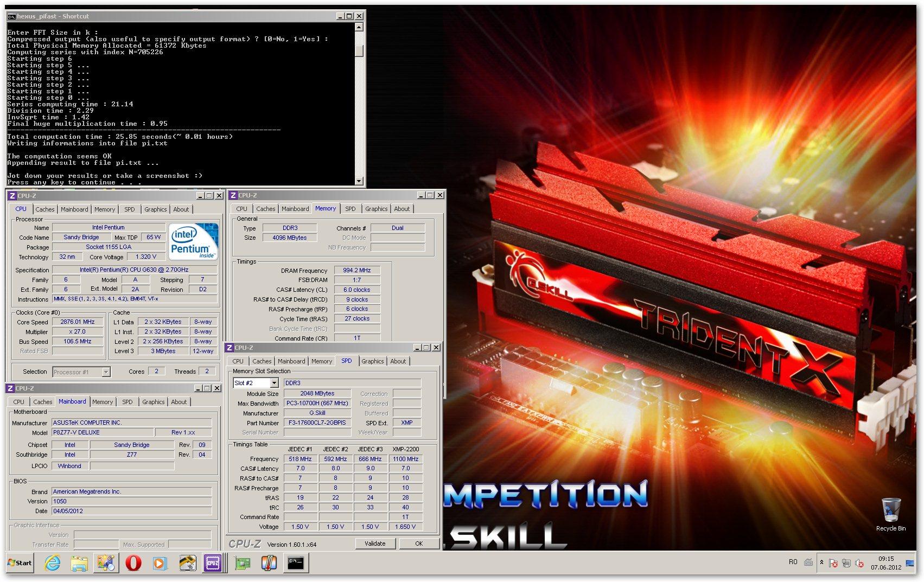Open the Recycle Bin on desktop
Viewport: 924px width, 582px height.
(x=890, y=514)
